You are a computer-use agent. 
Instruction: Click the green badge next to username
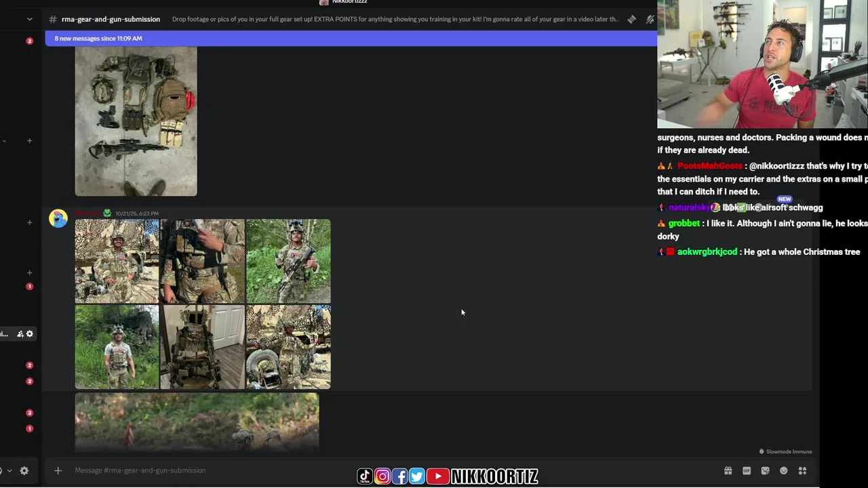(107, 213)
